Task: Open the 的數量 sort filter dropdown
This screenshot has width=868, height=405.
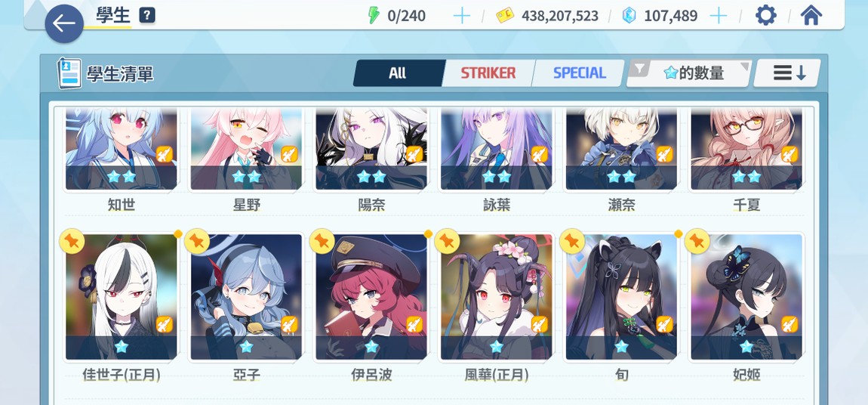Action: click(x=689, y=73)
